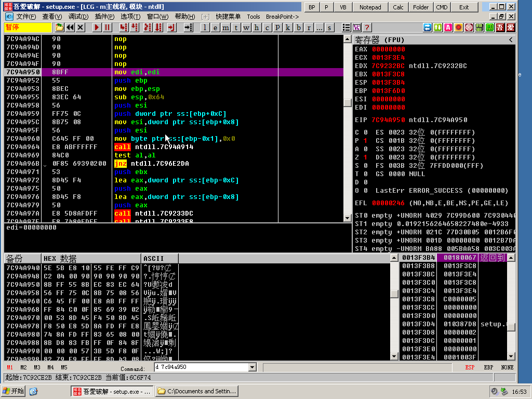The width and height of the screenshot is (532, 399).
Task: Switch to memory tab M1
Action: 10,367
